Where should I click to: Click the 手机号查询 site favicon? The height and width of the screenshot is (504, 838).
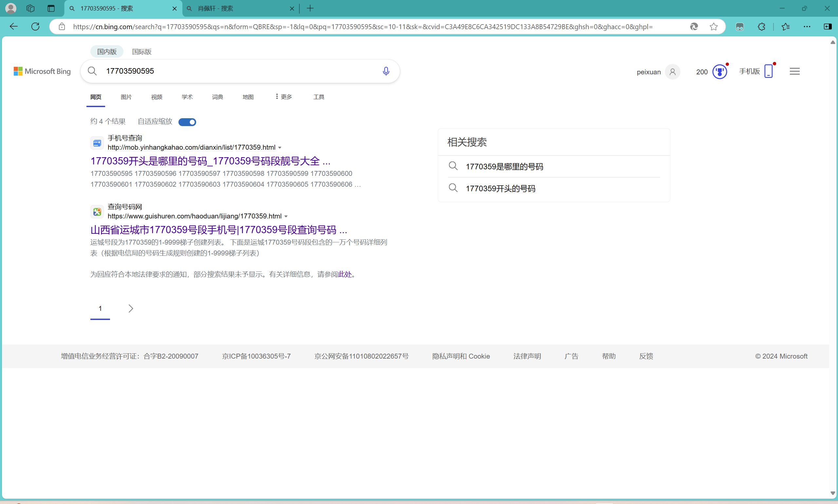click(x=97, y=143)
